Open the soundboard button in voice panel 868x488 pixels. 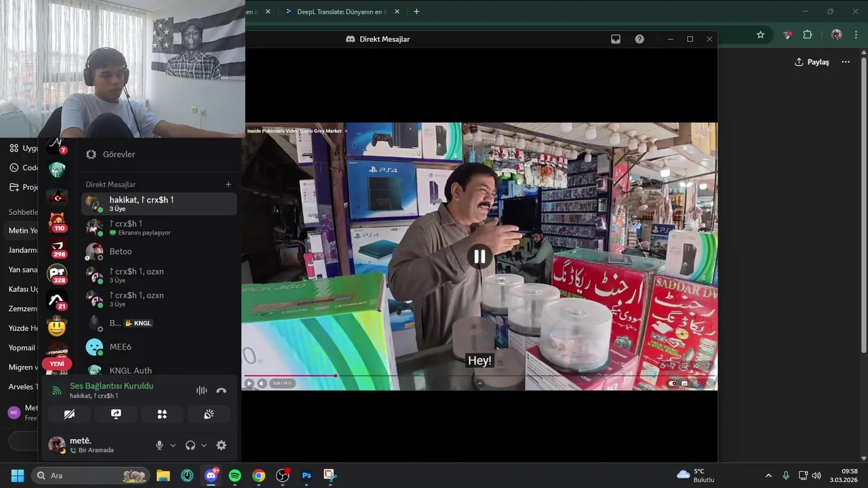click(209, 414)
